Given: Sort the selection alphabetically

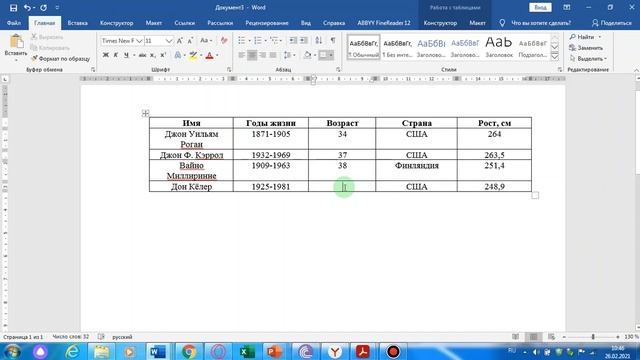Looking at the screenshot, I should pos(319,40).
